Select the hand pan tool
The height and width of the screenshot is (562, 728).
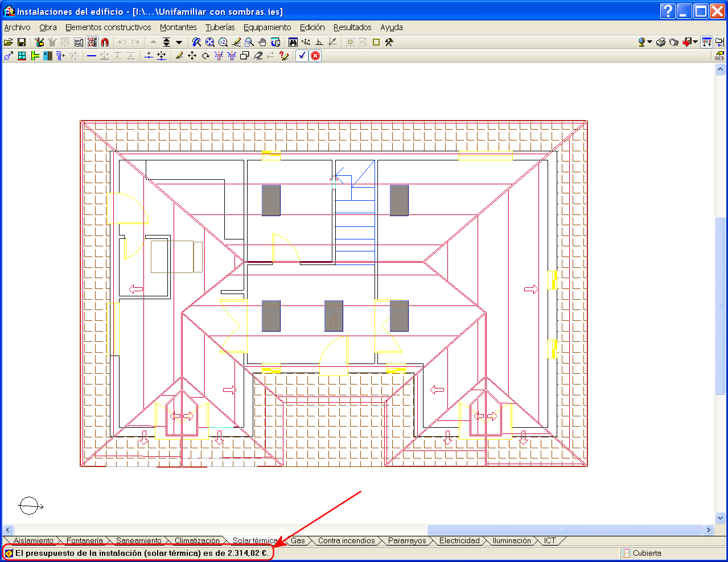(262, 42)
